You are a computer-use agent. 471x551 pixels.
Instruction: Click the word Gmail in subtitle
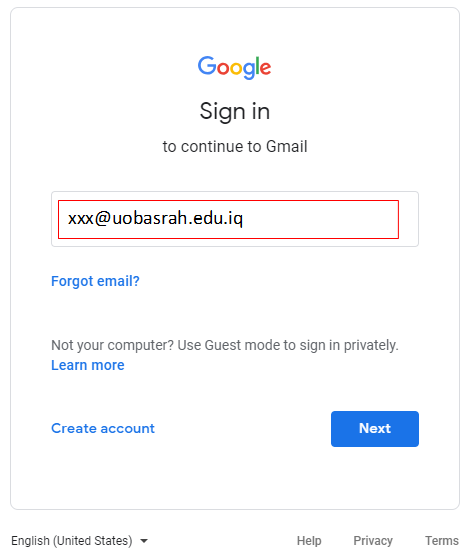click(287, 147)
